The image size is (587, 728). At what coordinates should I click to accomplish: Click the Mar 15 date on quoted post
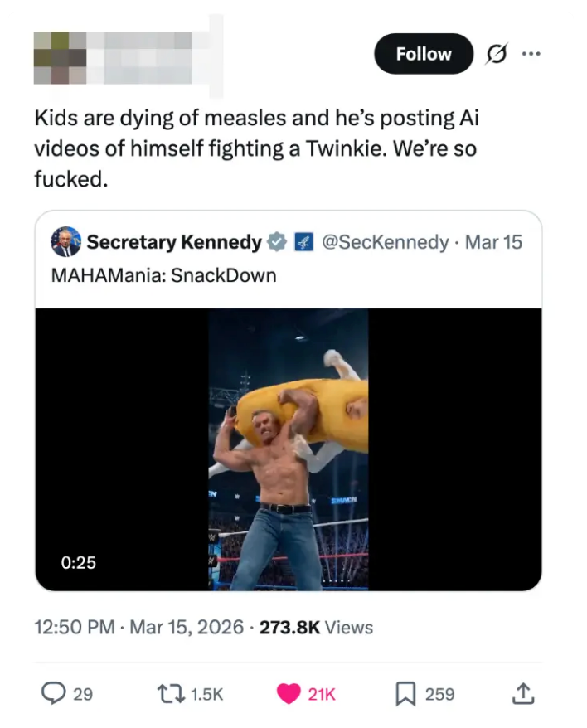click(x=495, y=242)
